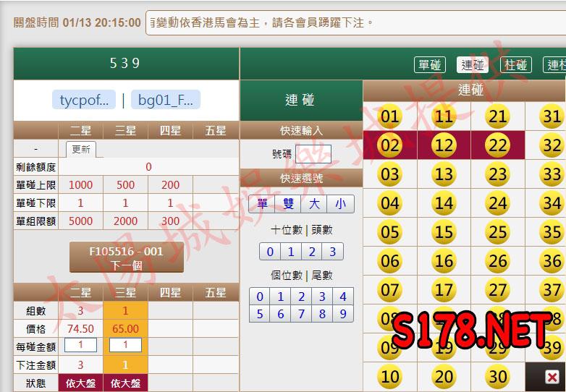Choose number ball 16
Image resolution: width=566 pixels, height=392 pixels.
[x=444, y=261]
